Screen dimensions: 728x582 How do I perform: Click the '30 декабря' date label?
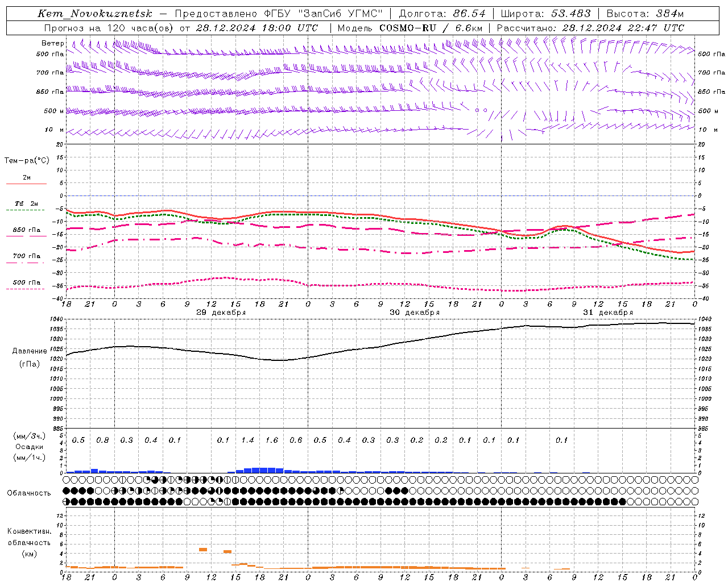click(x=415, y=313)
